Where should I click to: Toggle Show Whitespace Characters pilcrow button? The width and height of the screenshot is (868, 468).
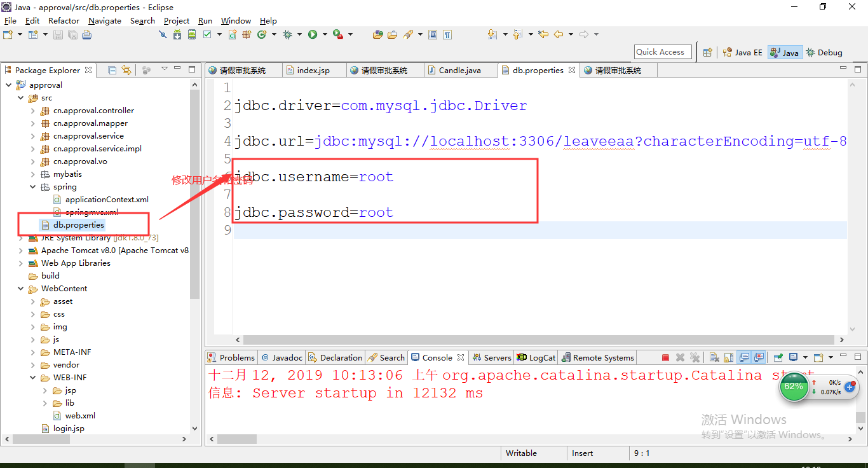coord(447,34)
